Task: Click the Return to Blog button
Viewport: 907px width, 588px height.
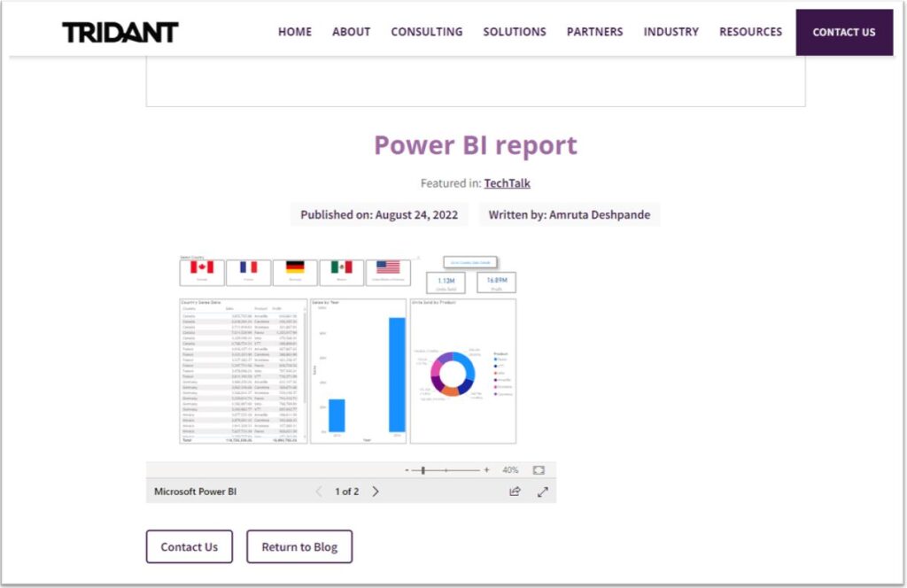Action: click(299, 546)
